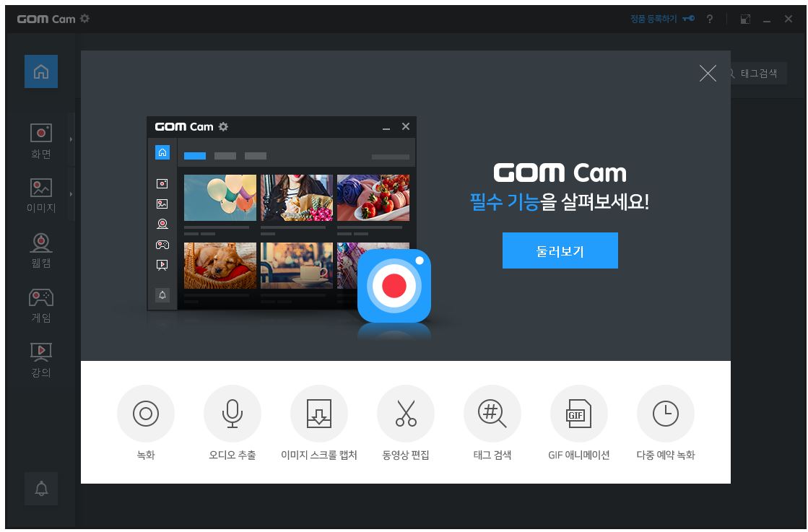808x532 pixels.
Task: Click the 태그검색 search field
Action: tap(758, 73)
